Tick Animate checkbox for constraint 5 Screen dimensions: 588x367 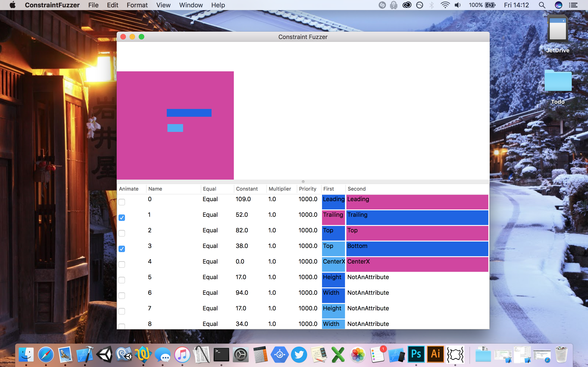coord(122,280)
